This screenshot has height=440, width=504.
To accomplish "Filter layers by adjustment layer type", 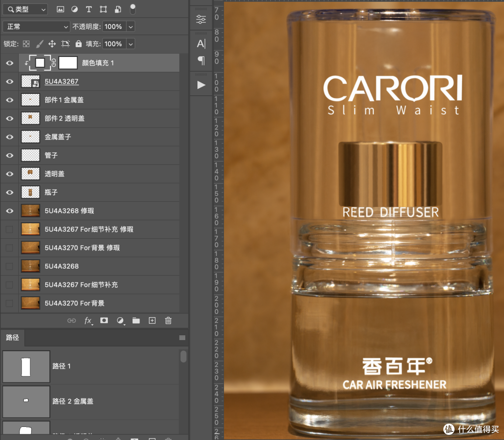I will click(x=74, y=9).
